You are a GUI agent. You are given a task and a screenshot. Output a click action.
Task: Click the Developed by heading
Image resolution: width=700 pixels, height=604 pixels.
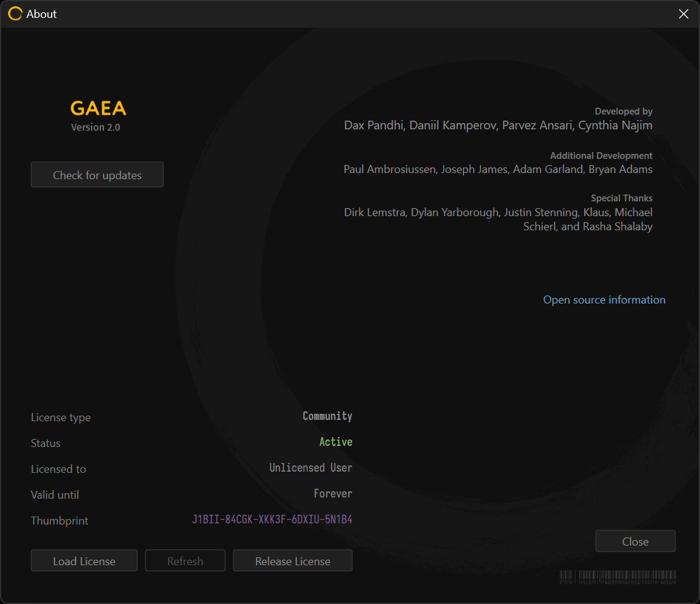coord(623,111)
